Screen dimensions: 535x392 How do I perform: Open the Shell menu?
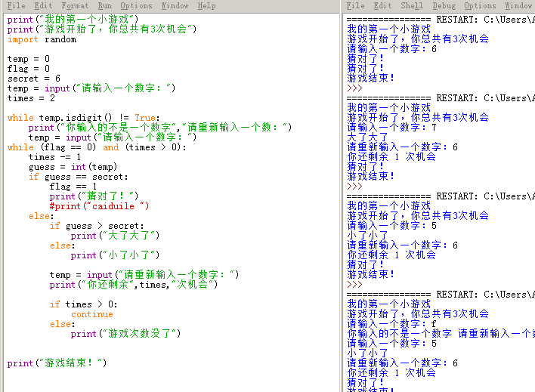coord(412,6)
